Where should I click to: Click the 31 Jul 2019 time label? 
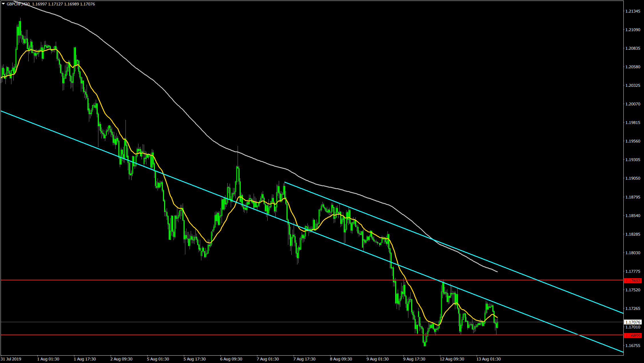point(11,359)
